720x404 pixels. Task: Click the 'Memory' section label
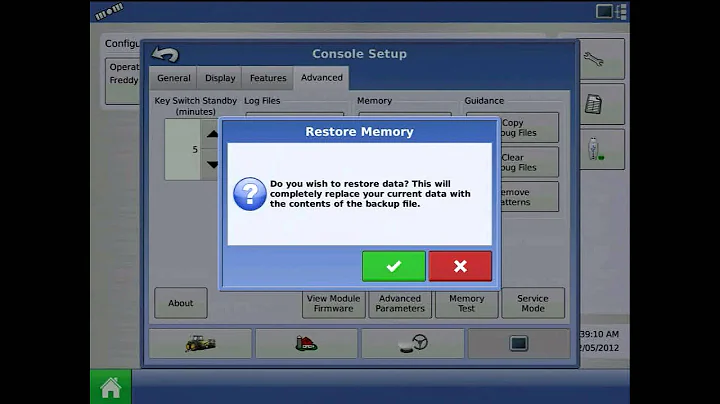click(374, 101)
